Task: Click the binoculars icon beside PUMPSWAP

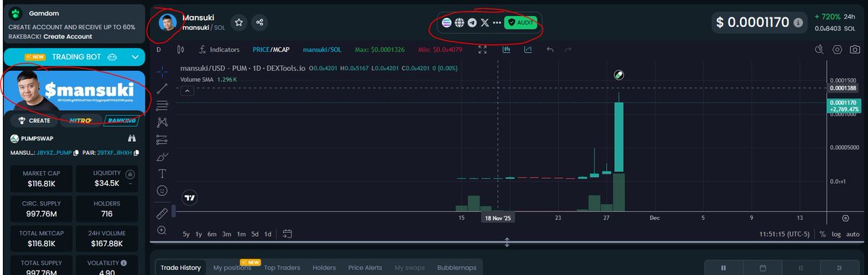Action: pos(132,138)
